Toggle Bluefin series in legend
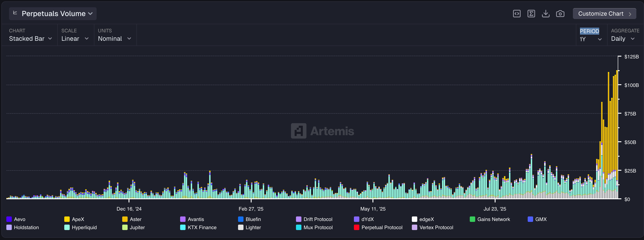Viewport: 644px width, 240px height. pos(249,219)
